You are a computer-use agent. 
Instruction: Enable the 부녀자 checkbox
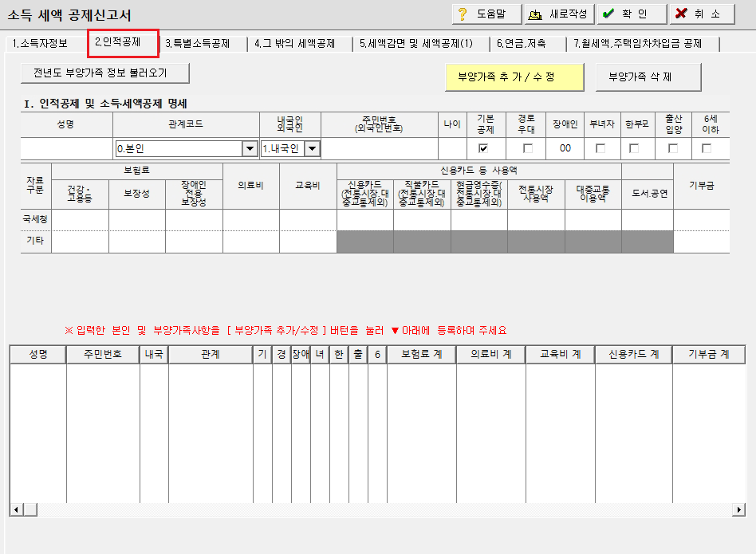click(x=600, y=148)
